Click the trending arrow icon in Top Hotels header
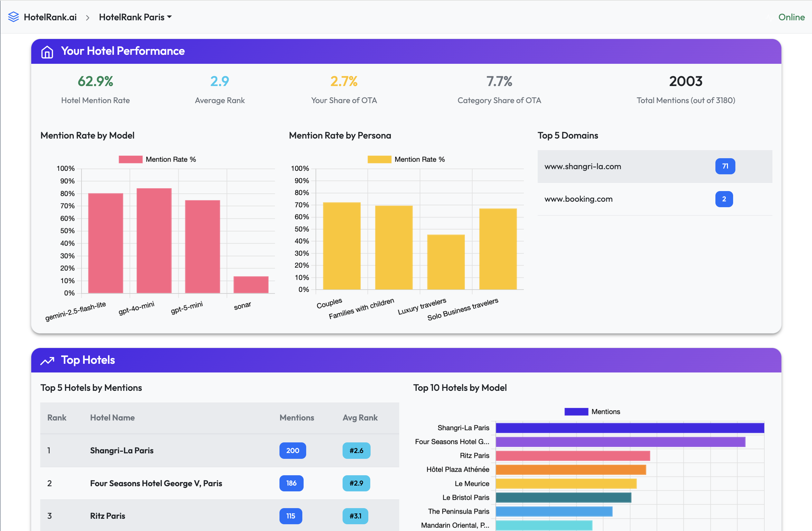 pos(47,360)
